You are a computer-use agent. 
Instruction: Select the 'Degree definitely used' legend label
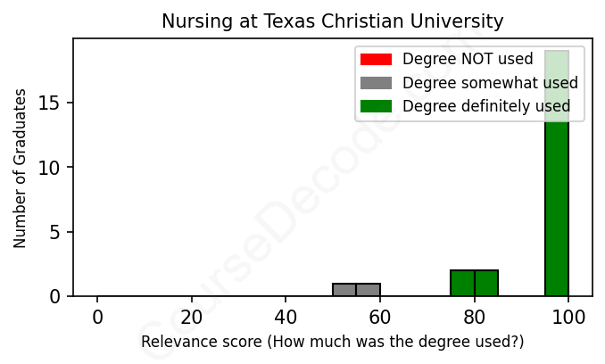tap(486, 107)
